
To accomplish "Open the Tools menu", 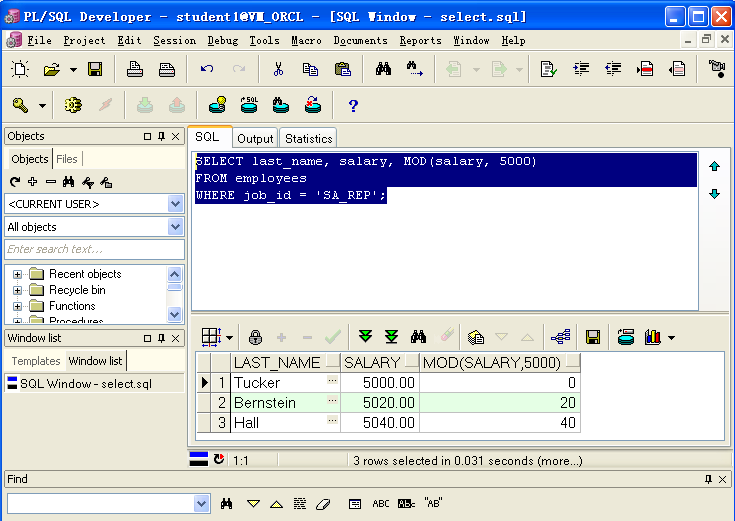I will coord(264,41).
